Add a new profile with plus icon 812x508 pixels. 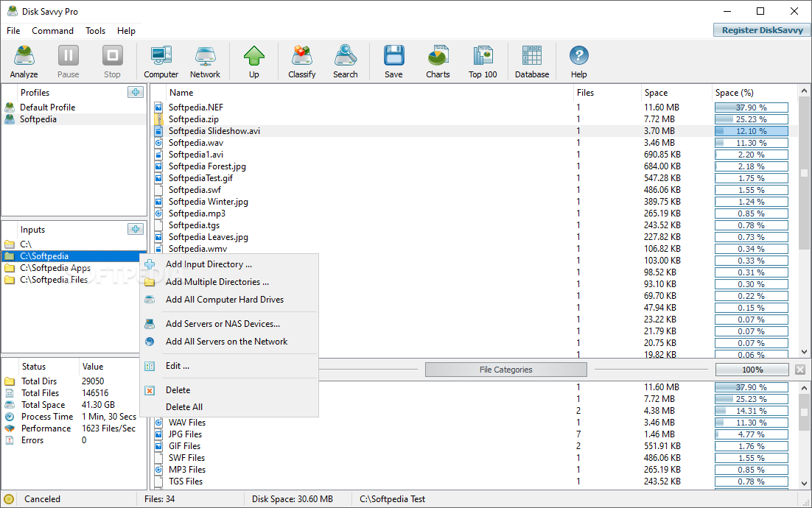coord(135,92)
